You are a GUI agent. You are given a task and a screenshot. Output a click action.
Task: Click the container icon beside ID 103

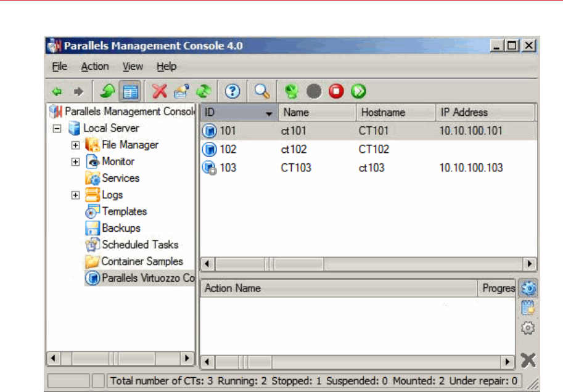pos(209,168)
